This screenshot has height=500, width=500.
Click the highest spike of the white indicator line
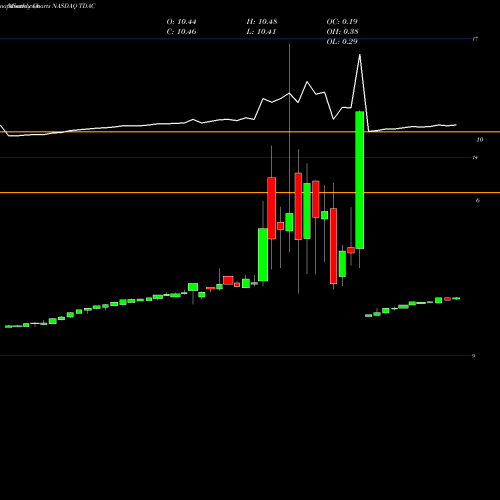pos(359,55)
